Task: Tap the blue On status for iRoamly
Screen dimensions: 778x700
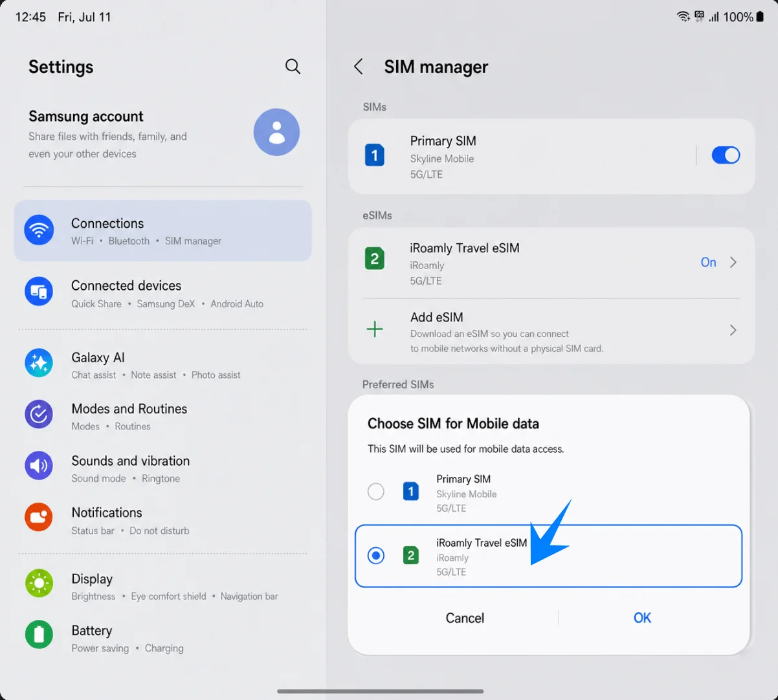Action: point(708,262)
